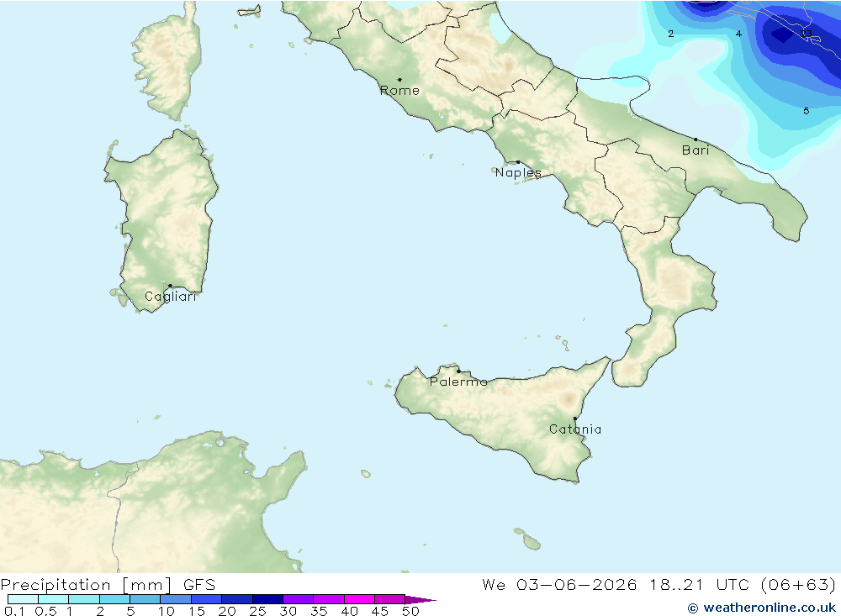Select the 2–5 mm legend swatch
841x616 pixels.
coord(114,599)
